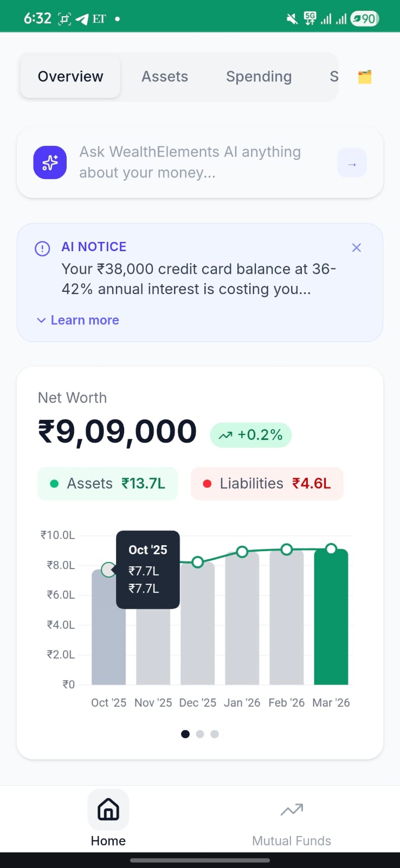
Task: Tap the green Assets dot indicator
Action: pos(54,483)
